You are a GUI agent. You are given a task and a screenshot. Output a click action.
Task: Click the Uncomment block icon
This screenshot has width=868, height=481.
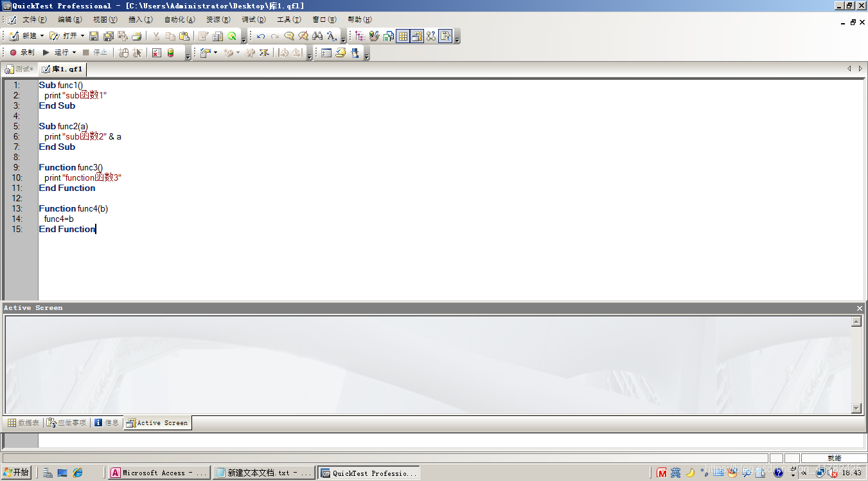[303, 36]
